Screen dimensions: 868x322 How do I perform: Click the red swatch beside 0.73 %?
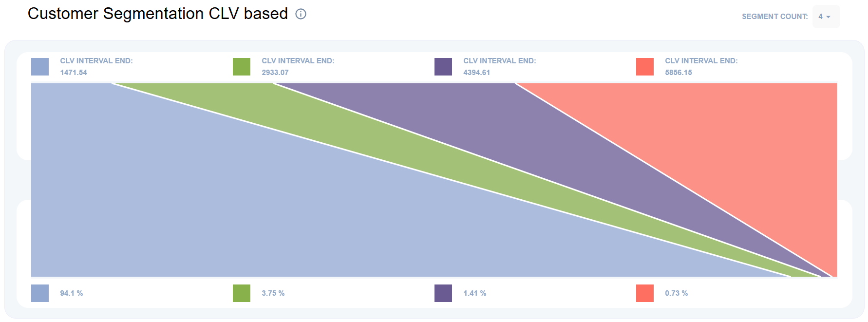pyautogui.click(x=645, y=293)
